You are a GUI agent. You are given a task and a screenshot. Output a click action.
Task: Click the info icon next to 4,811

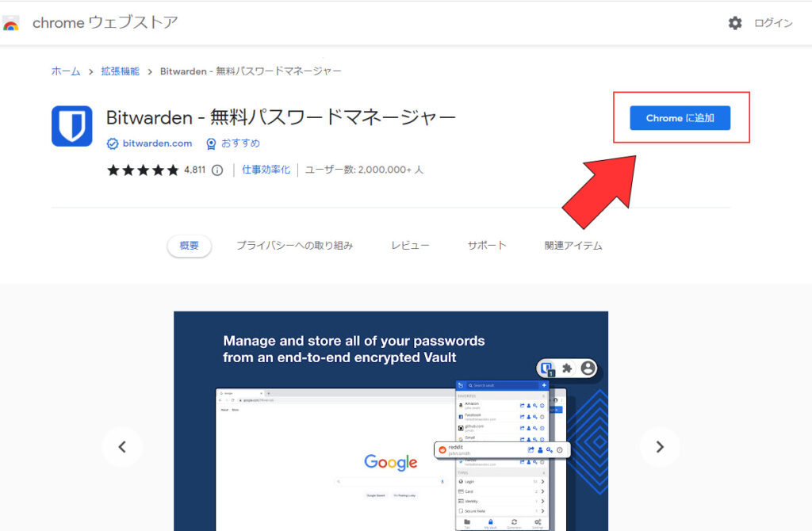tap(217, 170)
